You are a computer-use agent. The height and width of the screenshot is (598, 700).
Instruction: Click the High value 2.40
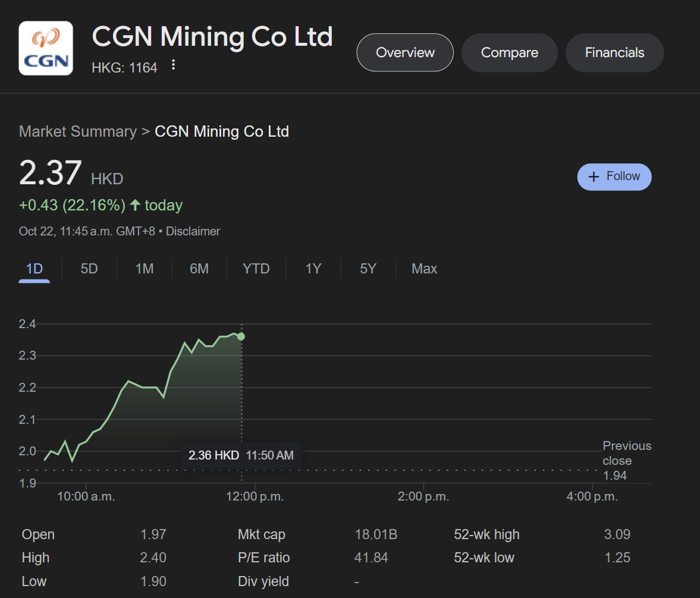[153, 558]
